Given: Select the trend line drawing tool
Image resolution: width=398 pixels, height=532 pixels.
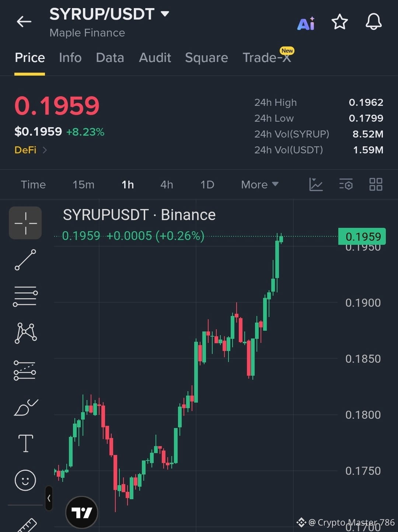Looking at the screenshot, I should (x=25, y=260).
